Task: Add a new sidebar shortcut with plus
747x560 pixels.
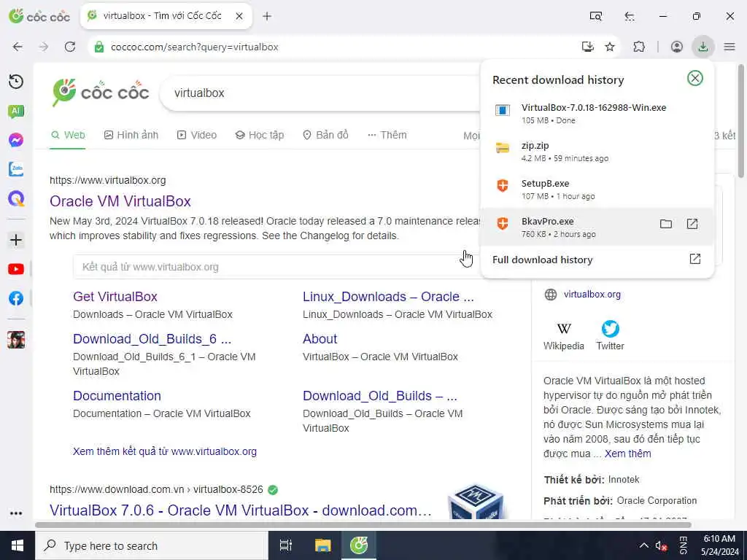Action: (x=16, y=239)
